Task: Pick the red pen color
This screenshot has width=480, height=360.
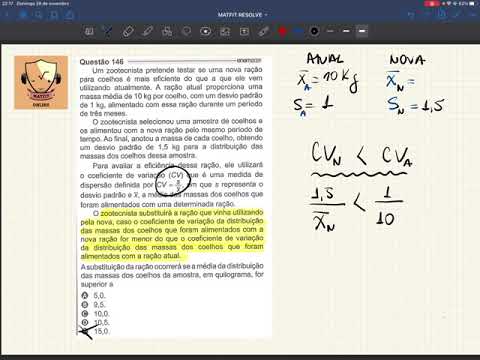Action: point(283,31)
